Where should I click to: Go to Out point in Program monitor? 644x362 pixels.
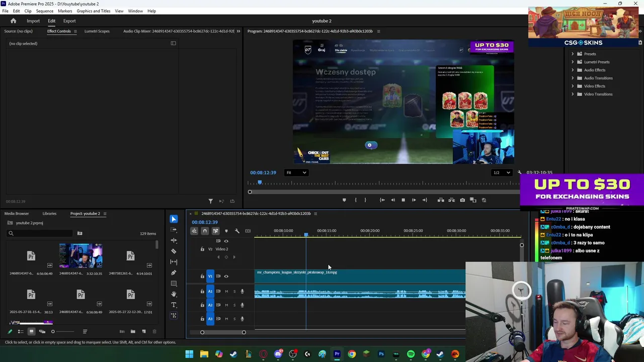click(x=425, y=200)
